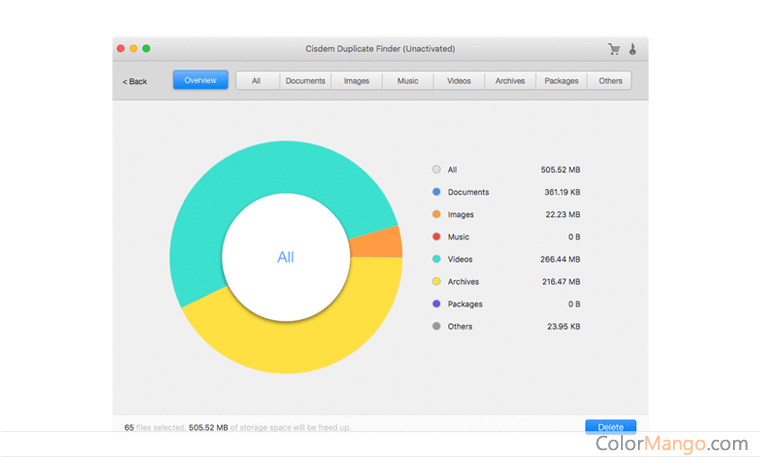Image resolution: width=760 pixels, height=474 pixels.
Task: Click the gray Others legend dot
Action: [436, 327]
